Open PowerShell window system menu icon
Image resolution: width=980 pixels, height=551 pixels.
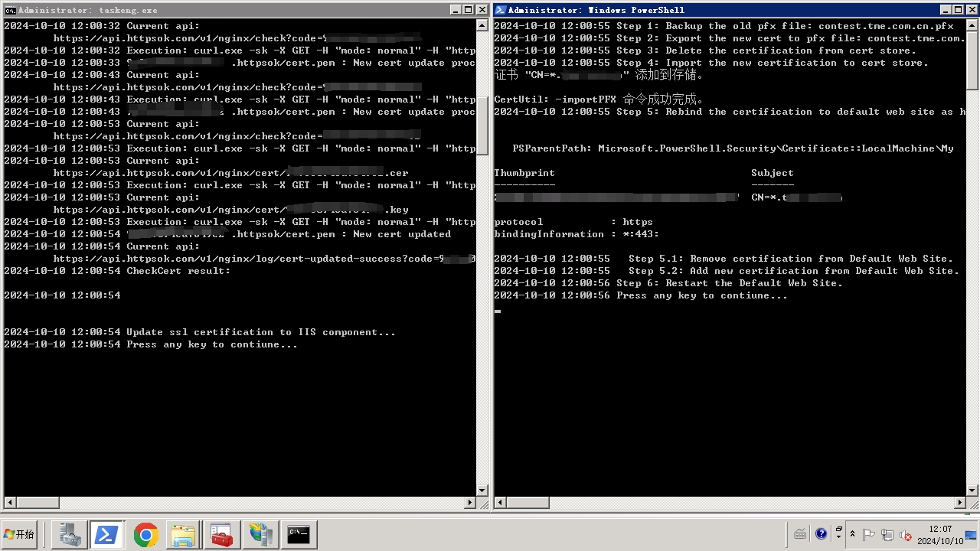(x=501, y=10)
